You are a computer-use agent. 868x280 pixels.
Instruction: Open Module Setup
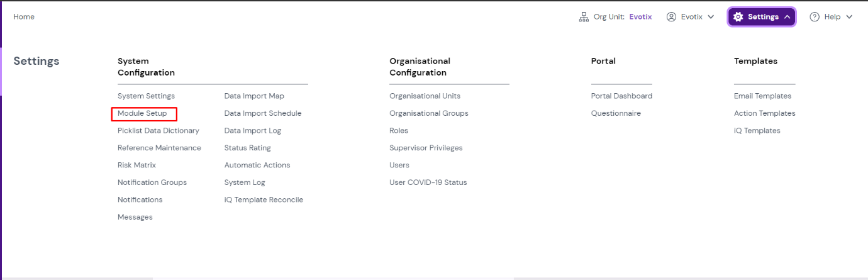(142, 114)
